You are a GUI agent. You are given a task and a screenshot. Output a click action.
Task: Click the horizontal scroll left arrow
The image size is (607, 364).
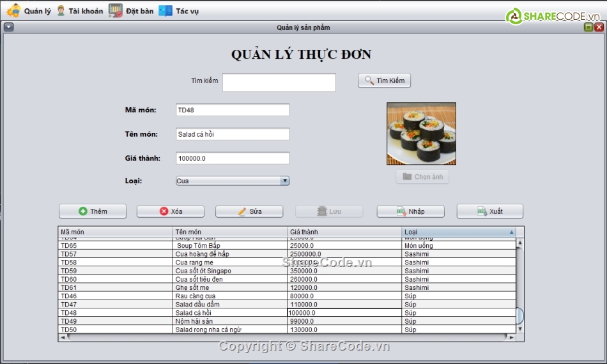[x=63, y=337]
